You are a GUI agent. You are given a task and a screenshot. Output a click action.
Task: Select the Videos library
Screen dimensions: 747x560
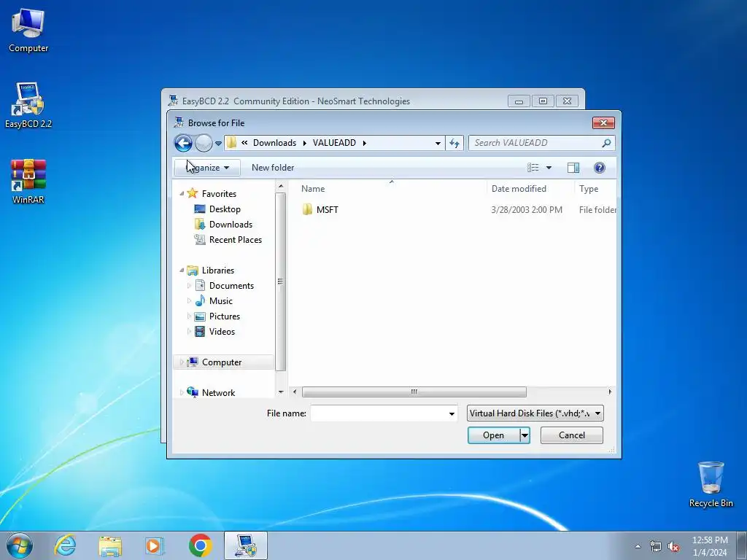(222, 332)
